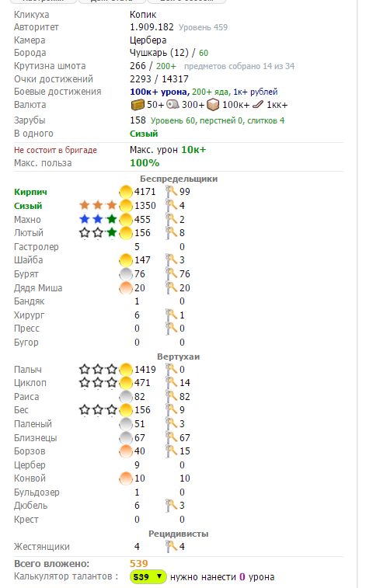Click the gold coin icon next to Циклоп
The width and height of the screenshot is (373, 588).
click(126, 383)
